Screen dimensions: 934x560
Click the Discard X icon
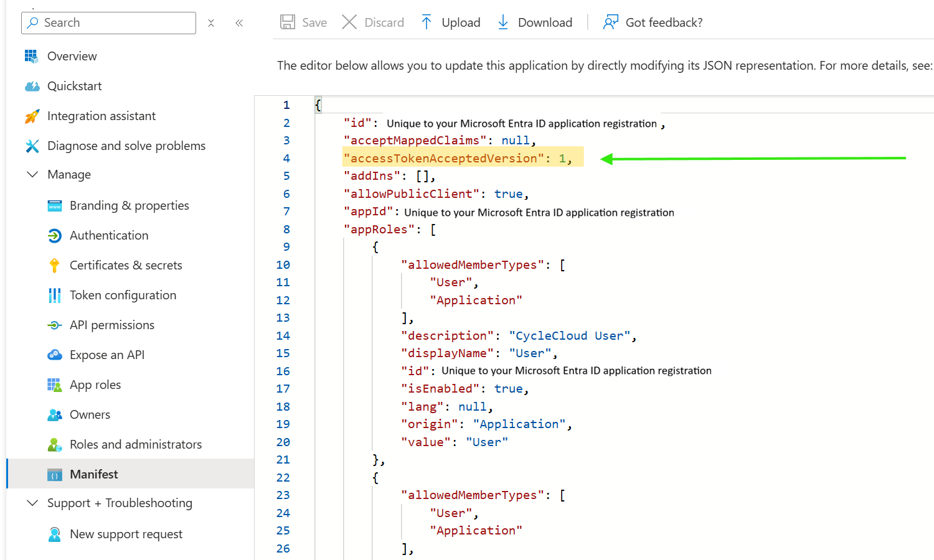pos(349,22)
